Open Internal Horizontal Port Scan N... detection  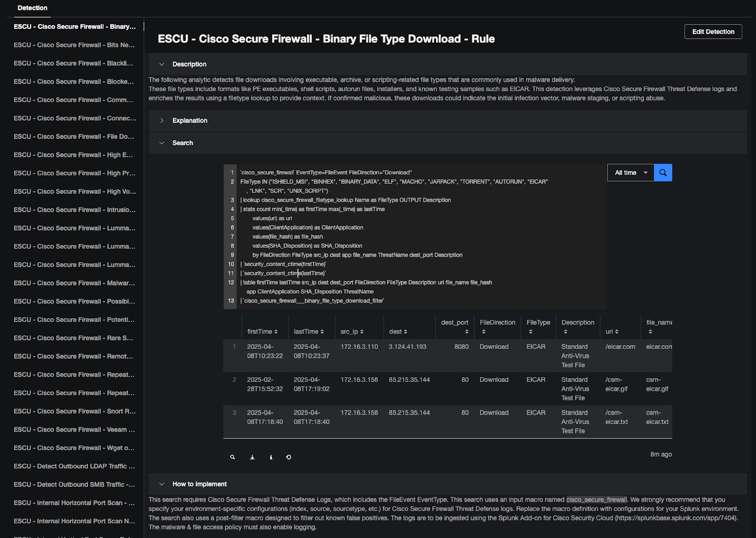(x=74, y=521)
